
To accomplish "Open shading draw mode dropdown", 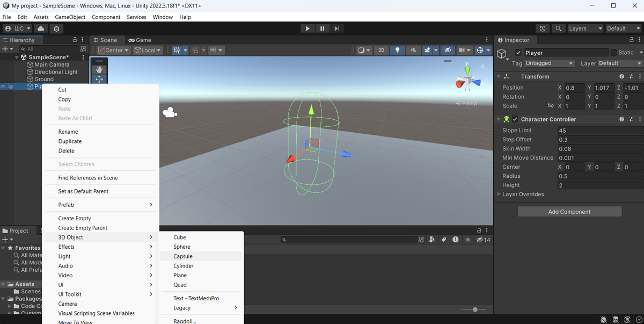I will pos(364,50).
